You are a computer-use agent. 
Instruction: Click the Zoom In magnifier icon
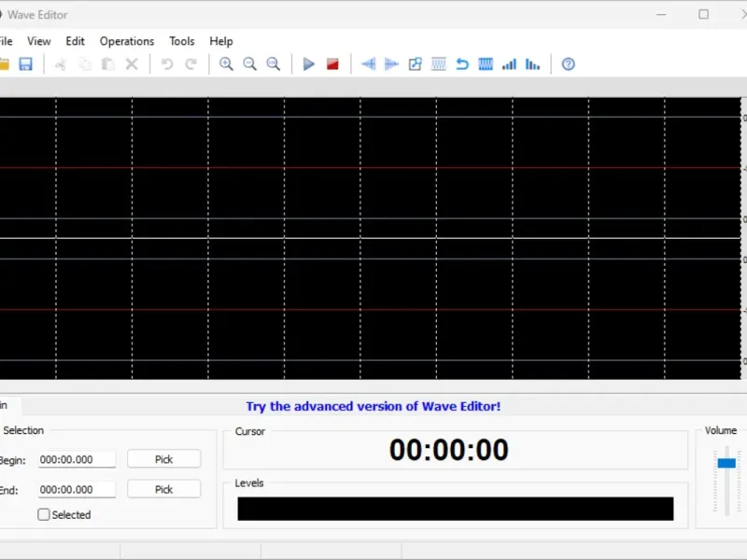tap(226, 64)
